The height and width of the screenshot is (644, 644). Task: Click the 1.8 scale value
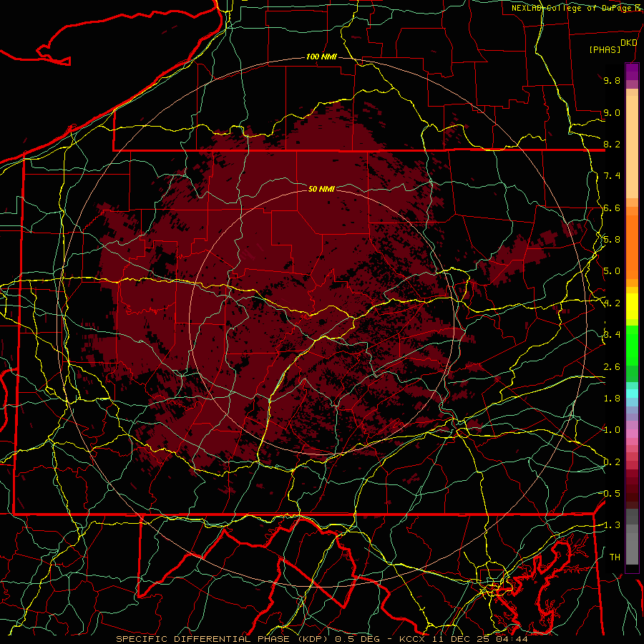click(x=612, y=399)
